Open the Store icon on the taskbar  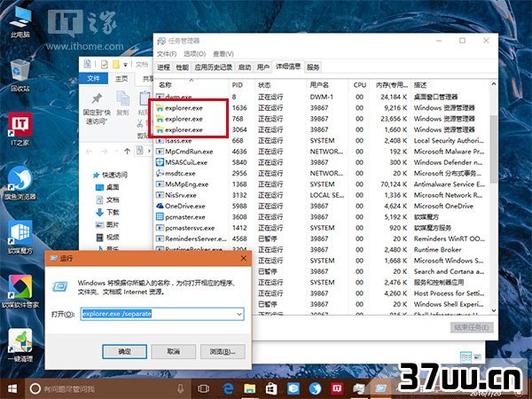(271, 388)
